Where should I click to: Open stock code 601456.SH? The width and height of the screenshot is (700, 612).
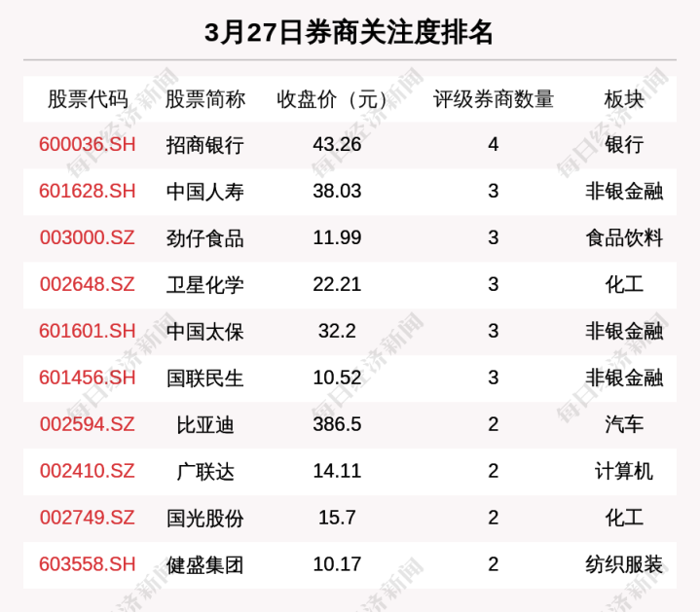88,378
